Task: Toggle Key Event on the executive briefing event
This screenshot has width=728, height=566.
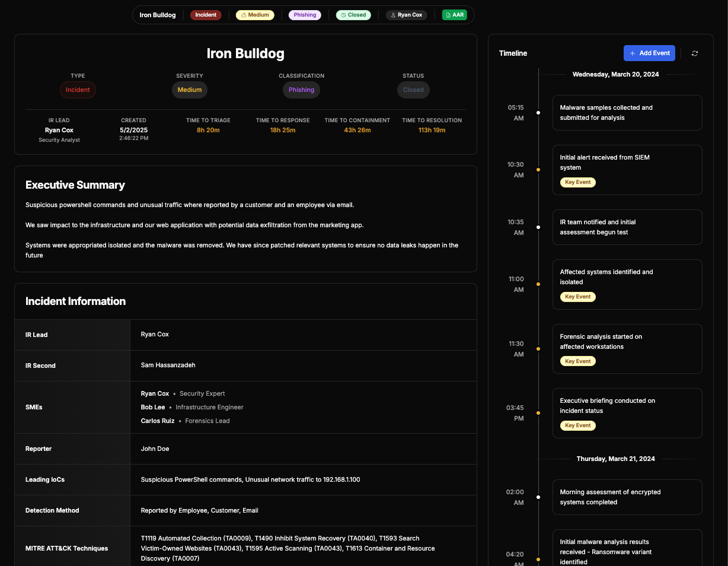Action: (577, 425)
